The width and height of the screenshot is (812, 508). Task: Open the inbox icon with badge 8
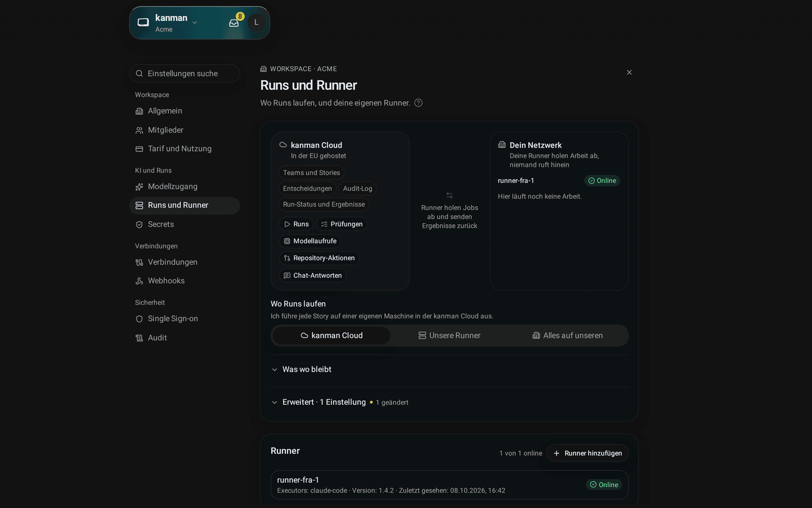(234, 23)
